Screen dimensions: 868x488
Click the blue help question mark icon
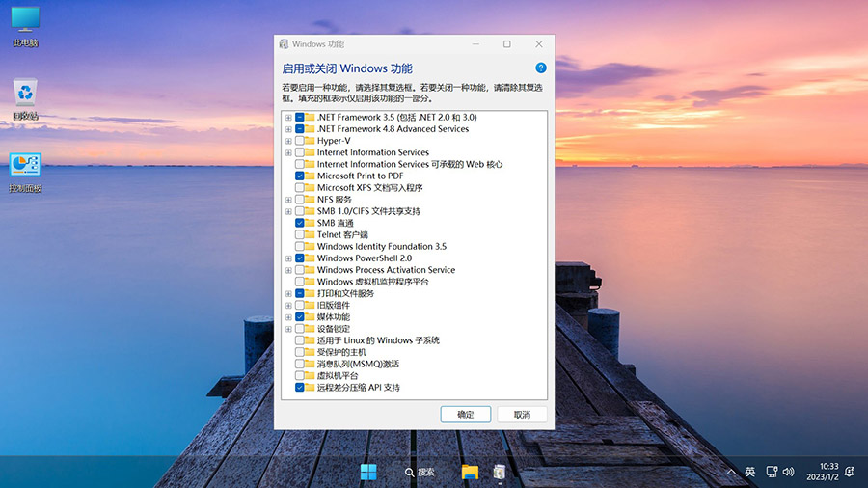541,68
